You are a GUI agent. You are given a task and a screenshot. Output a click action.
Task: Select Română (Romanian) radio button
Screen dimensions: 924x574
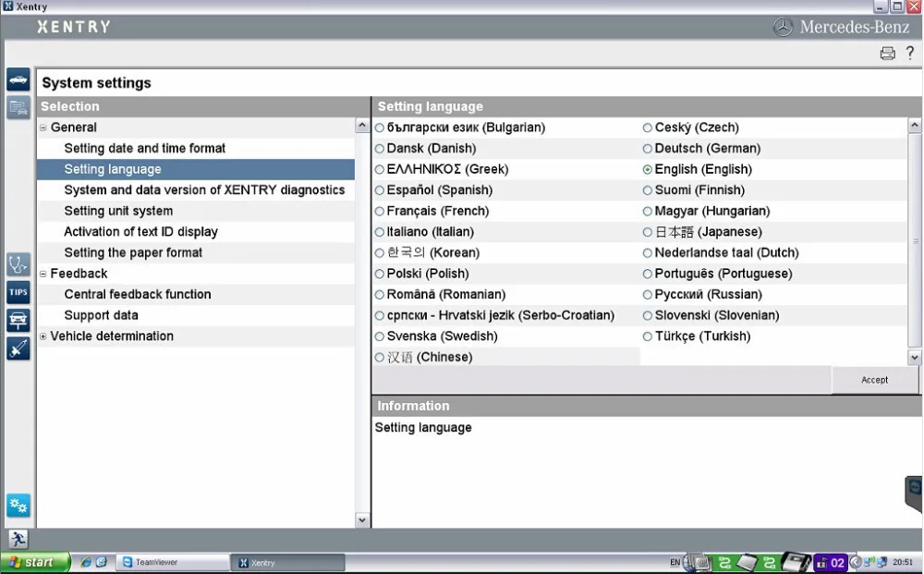tap(380, 295)
